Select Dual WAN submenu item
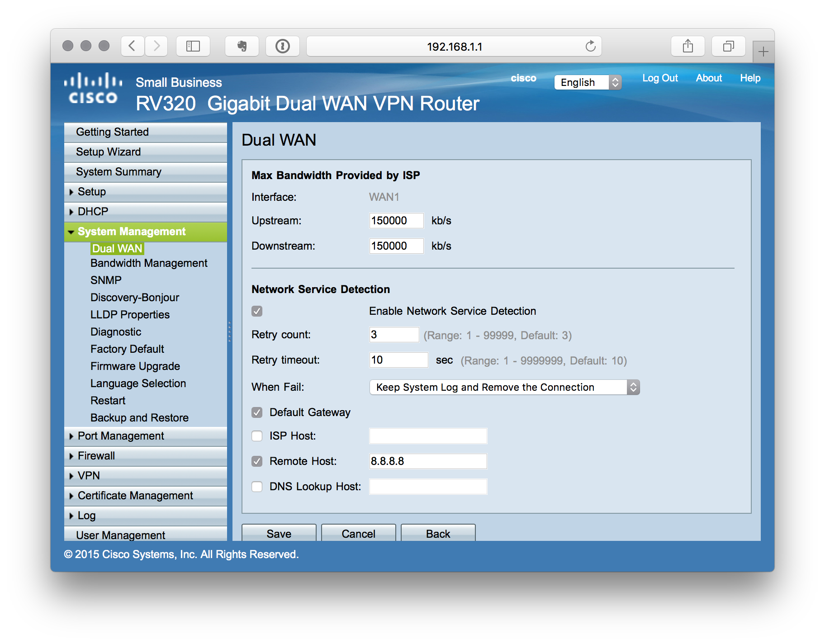 coord(117,249)
